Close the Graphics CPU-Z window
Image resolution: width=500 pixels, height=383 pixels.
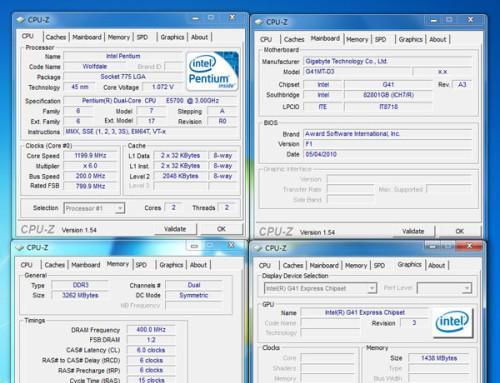click(469, 246)
